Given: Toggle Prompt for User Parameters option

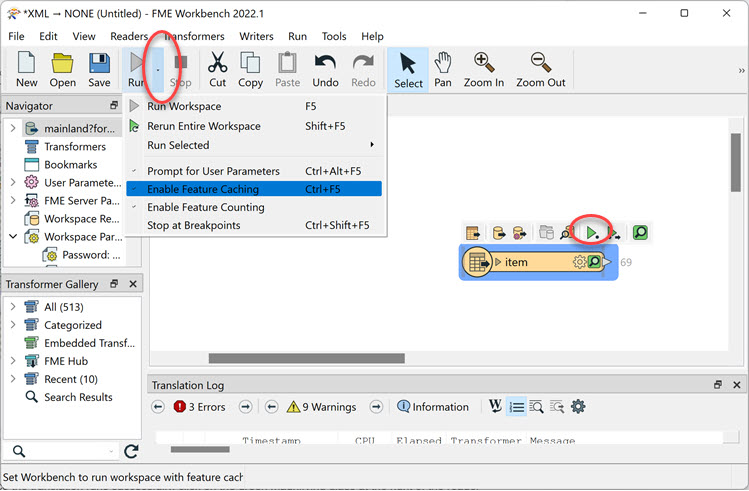Looking at the screenshot, I should 254,171.
